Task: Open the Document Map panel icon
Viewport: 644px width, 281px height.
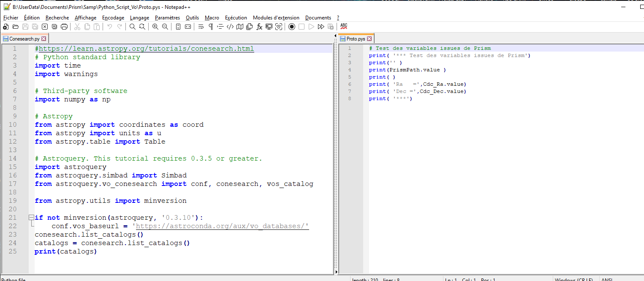Action: point(240,27)
